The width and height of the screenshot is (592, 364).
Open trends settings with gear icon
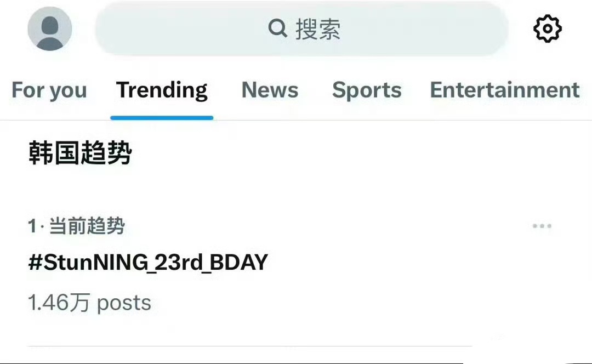pyautogui.click(x=548, y=29)
